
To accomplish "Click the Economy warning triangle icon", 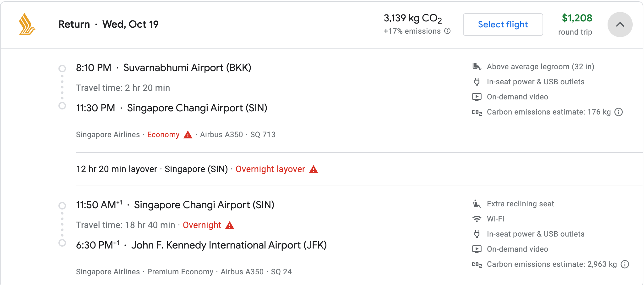I will 188,135.
